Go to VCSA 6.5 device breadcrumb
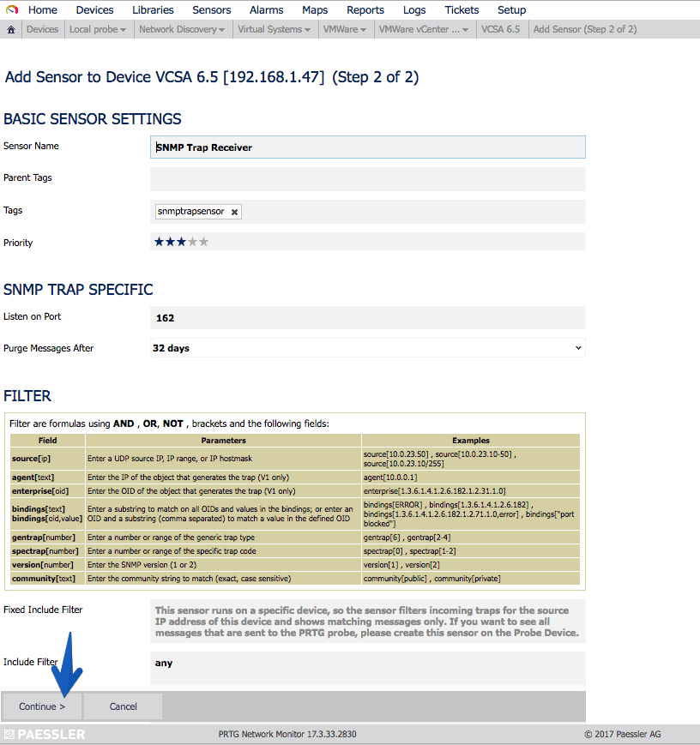Screen dimensions: 700x745 (x=501, y=29)
